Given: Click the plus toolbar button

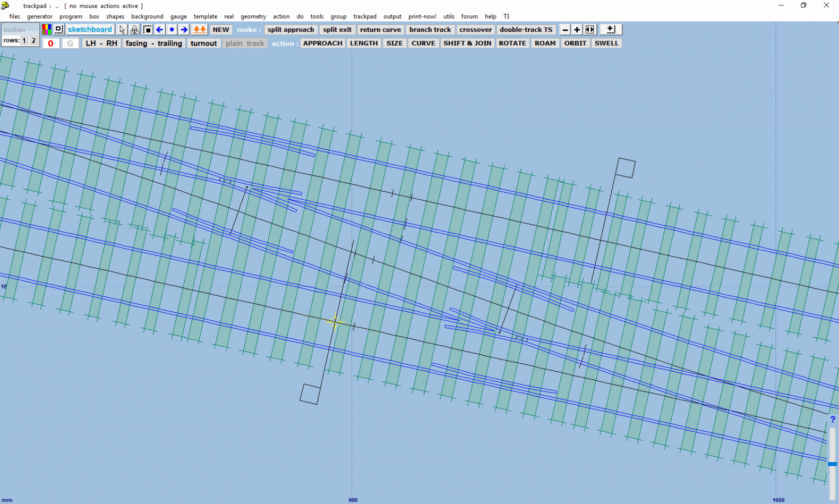Looking at the screenshot, I should pos(577,30).
